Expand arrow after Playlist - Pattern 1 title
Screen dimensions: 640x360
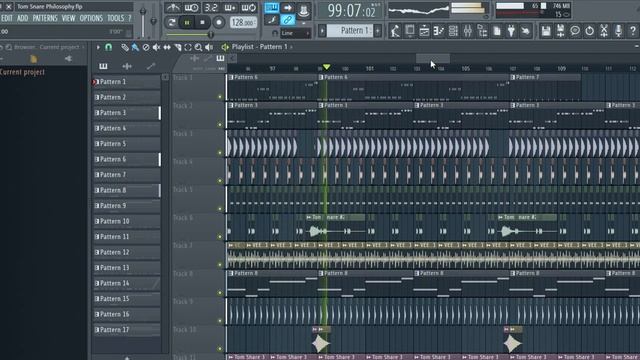tap(291, 47)
